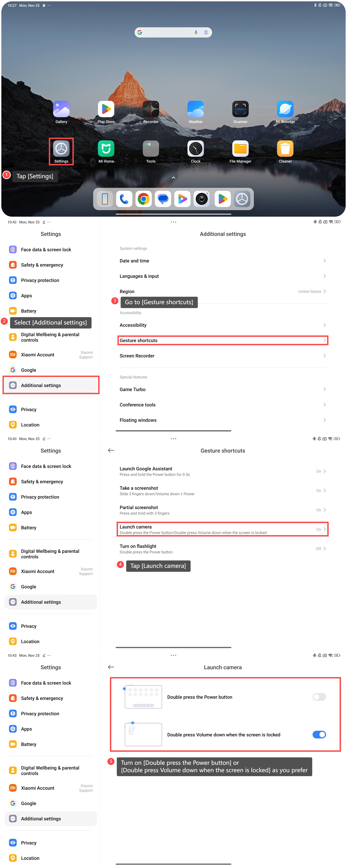Open the Gesture shortcuts entry

point(223,340)
